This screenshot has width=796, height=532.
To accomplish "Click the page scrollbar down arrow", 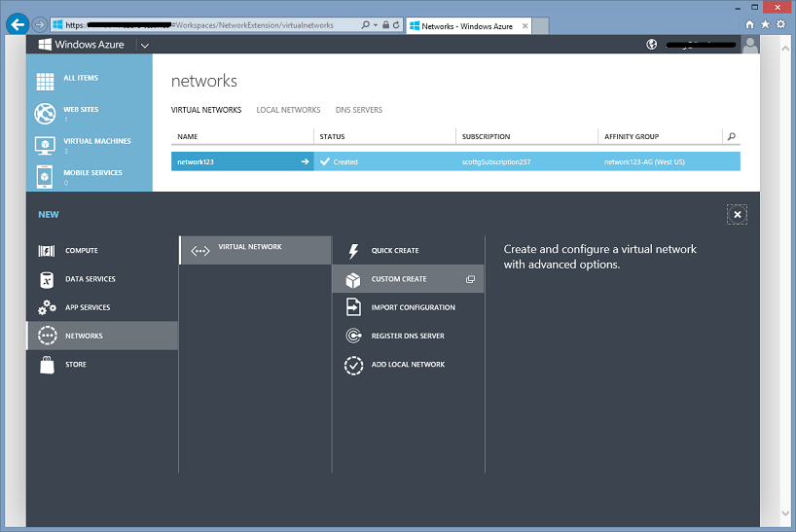I will click(x=785, y=514).
